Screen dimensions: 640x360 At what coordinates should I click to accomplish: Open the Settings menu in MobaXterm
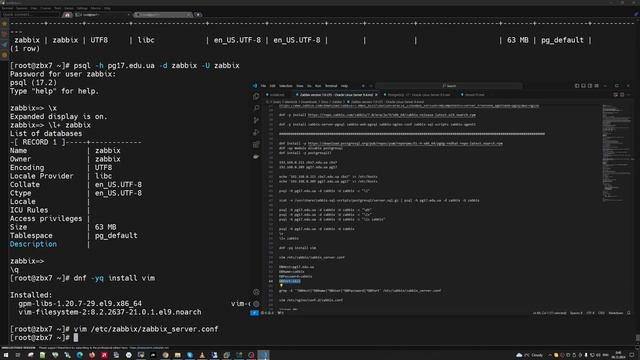point(82,8)
